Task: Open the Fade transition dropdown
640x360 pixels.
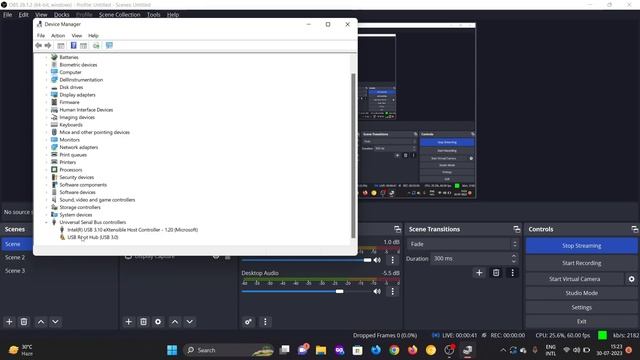Action: (x=463, y=244)
